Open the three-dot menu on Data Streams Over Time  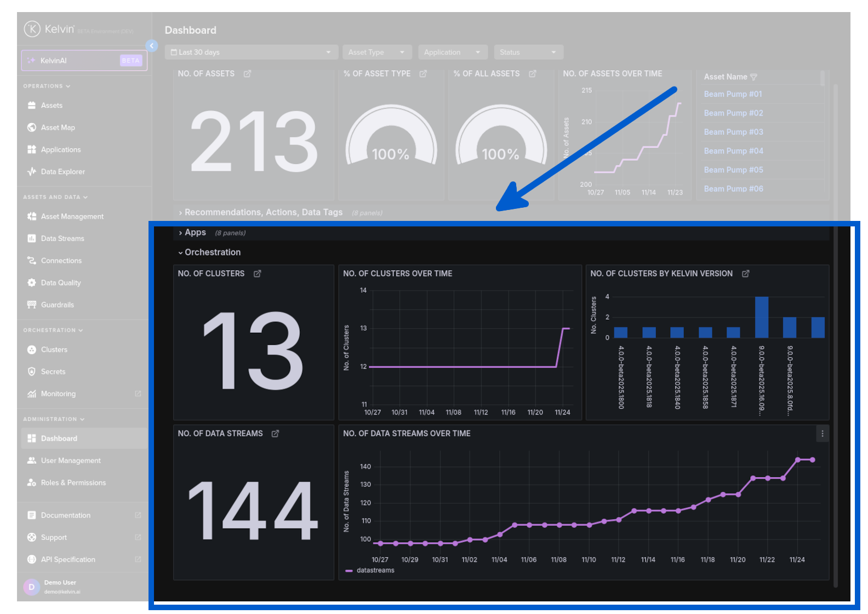[x=822, y=434]
